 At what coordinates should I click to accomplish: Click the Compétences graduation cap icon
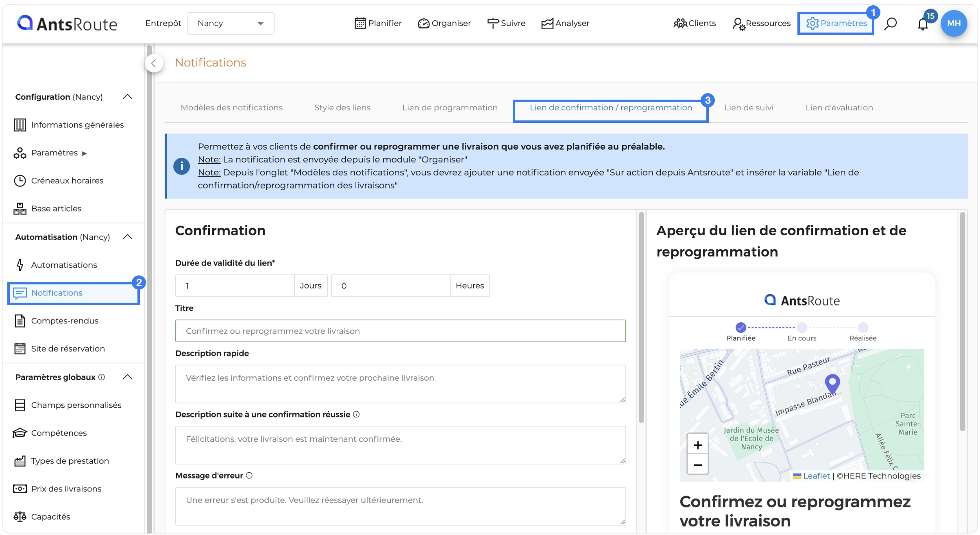tap(20, 433)
